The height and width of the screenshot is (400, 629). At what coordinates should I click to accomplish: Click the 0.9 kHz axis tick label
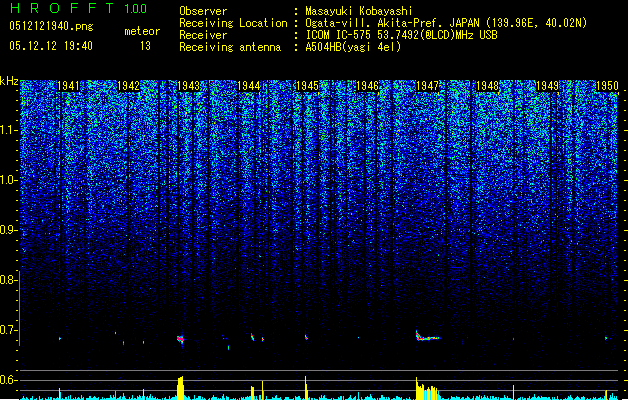[x=9, y=230]
